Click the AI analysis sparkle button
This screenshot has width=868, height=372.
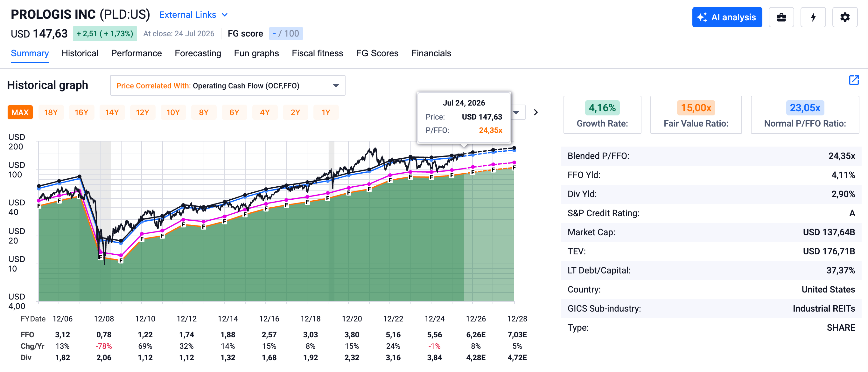click(x=727, y=17)
